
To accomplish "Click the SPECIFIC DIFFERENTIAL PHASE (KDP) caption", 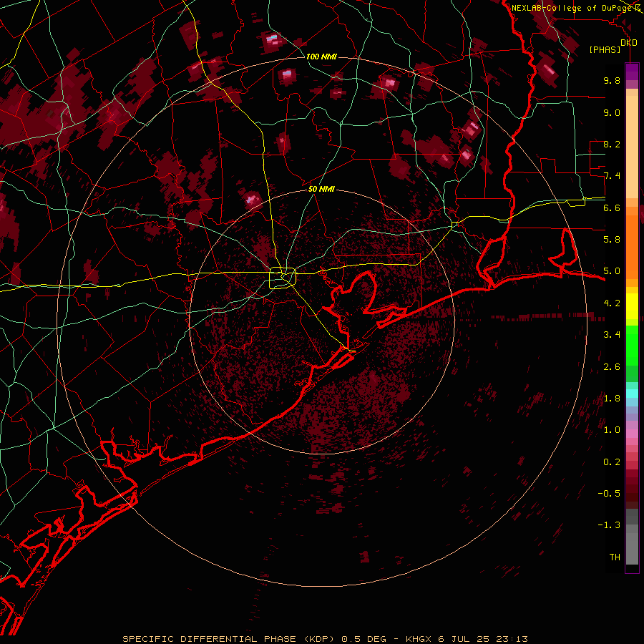I will point(230,639).
